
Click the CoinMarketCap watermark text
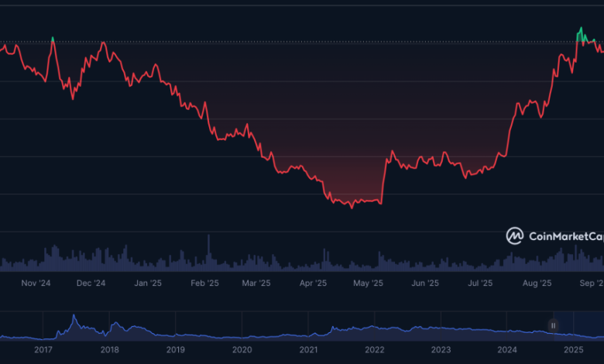click(565, 236)
